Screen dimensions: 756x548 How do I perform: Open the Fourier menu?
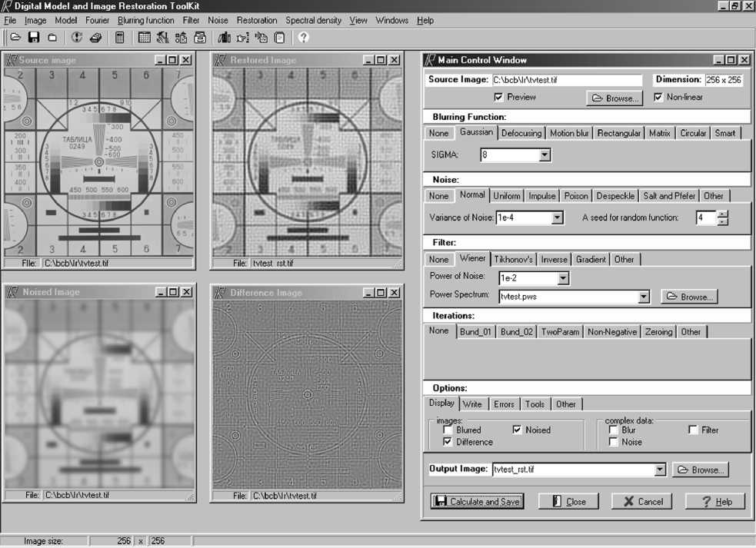pos(98,20)
